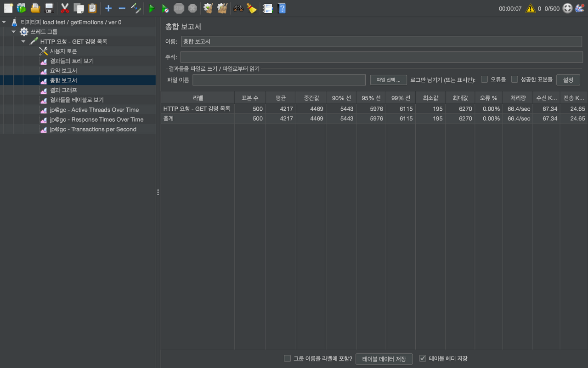Uncheck 테이블 헤더 저장 checkbox
The width and height of the screenshot is (588, 368).
[x=423, y=358]
